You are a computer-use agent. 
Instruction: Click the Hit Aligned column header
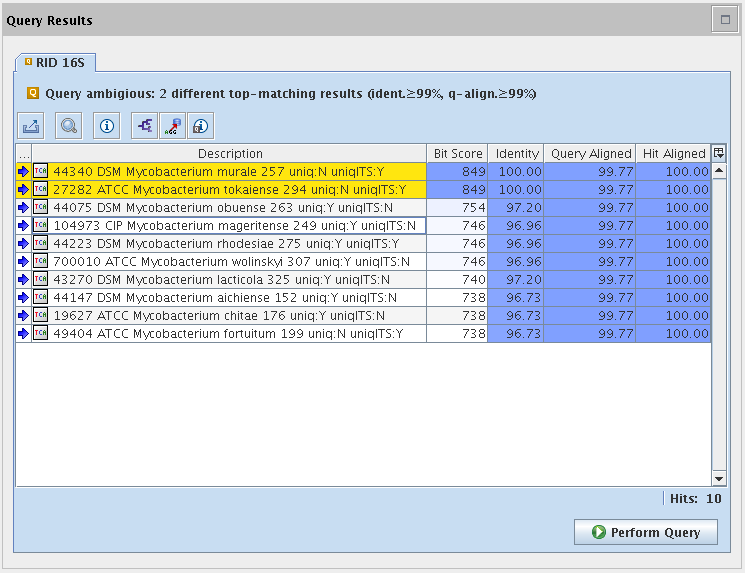click(x=673, y=154)
